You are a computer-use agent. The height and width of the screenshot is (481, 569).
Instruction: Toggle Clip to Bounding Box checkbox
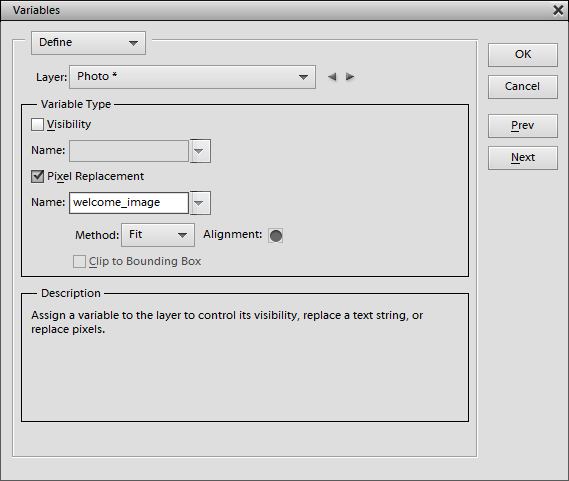coord(79,261)
